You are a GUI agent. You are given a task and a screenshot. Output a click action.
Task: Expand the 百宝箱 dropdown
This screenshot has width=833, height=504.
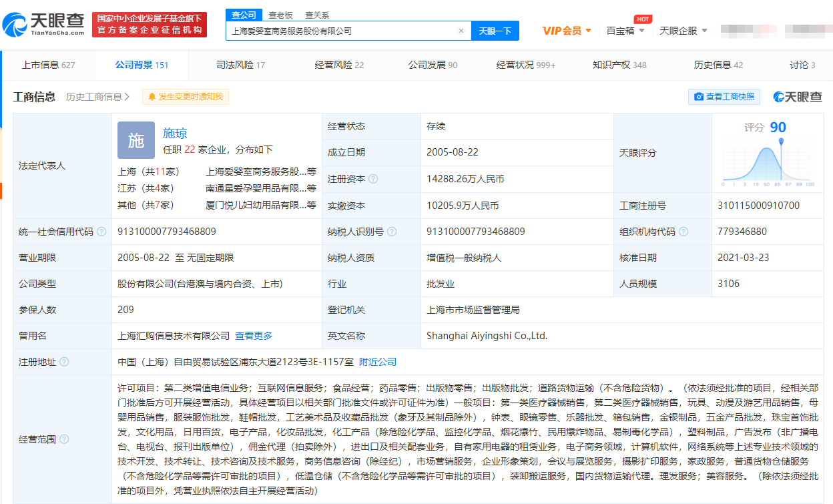click(x=625, y=31)
